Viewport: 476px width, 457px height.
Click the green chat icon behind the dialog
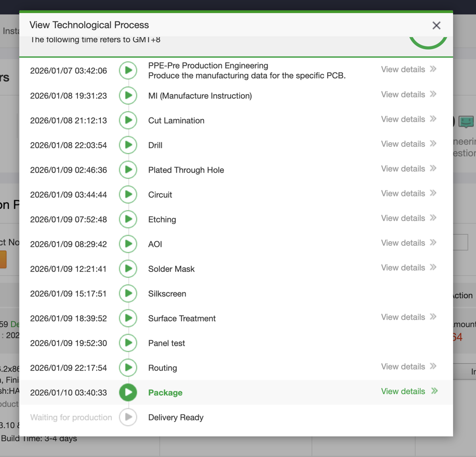(466, 122)
